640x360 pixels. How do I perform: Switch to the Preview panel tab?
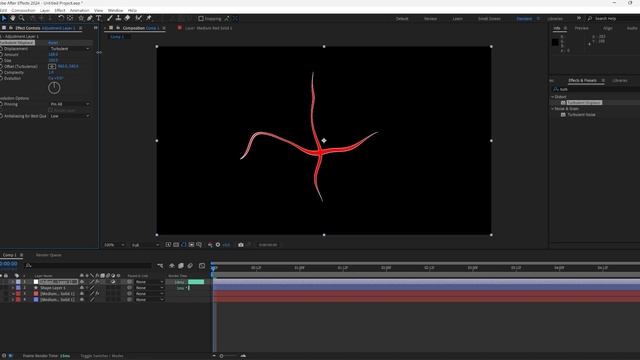[x=582, y=28]
